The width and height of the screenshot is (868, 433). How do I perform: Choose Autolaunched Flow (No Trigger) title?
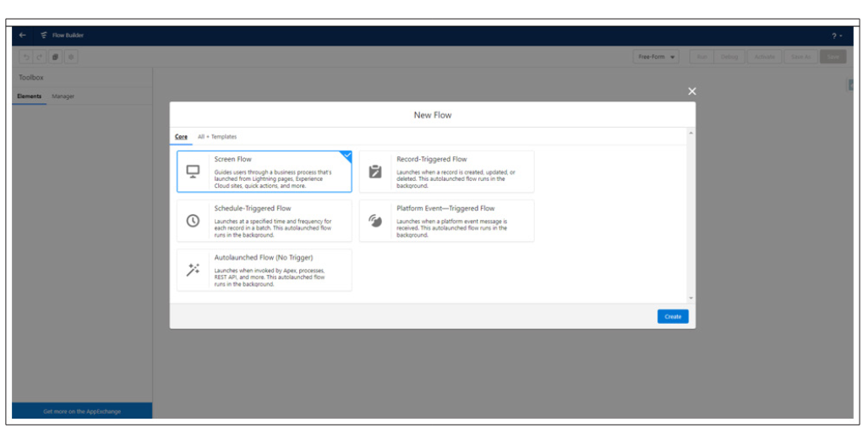[x=262, y=257]
